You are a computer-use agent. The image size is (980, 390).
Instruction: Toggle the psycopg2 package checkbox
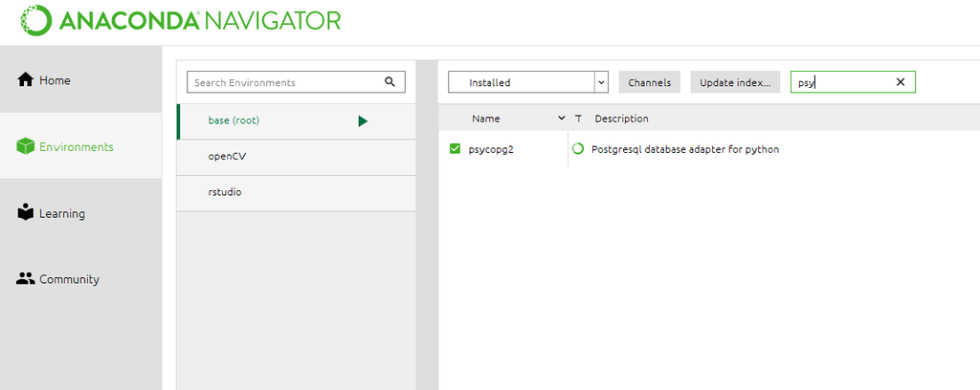(455, 149)
